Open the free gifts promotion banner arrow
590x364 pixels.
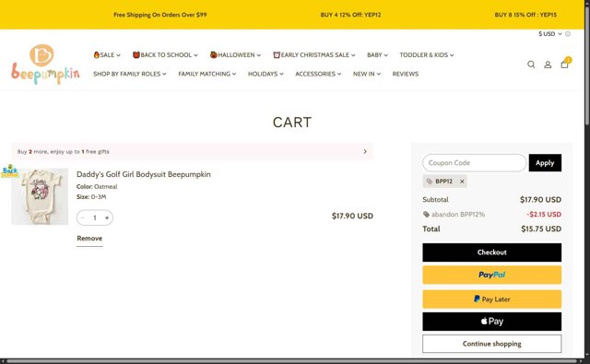[x=365, y=151]
